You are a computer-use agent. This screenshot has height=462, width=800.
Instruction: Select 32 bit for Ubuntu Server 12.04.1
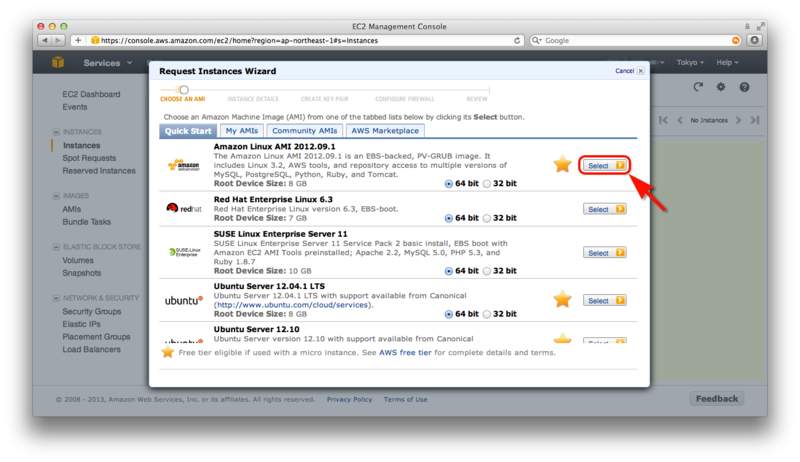(x=487, y=314)
